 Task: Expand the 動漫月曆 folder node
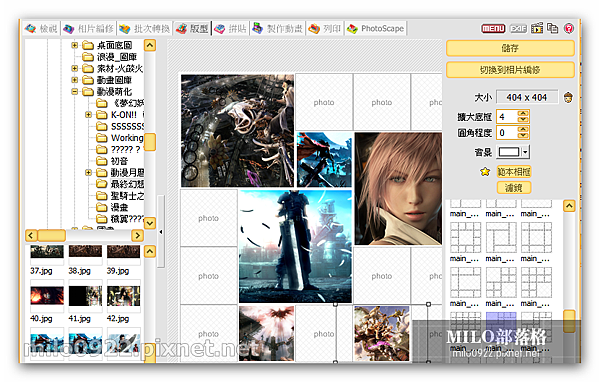click(88, 173)
